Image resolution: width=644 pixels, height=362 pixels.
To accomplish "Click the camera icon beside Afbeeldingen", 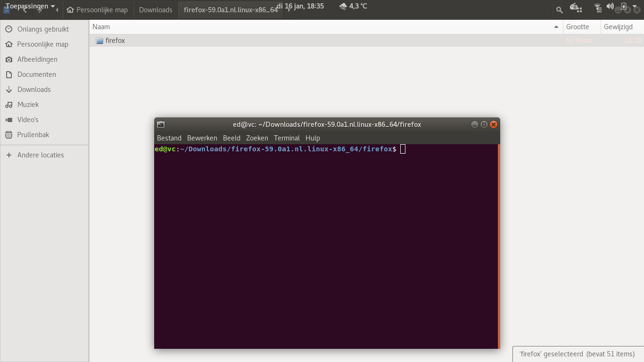I will point(8,59).
